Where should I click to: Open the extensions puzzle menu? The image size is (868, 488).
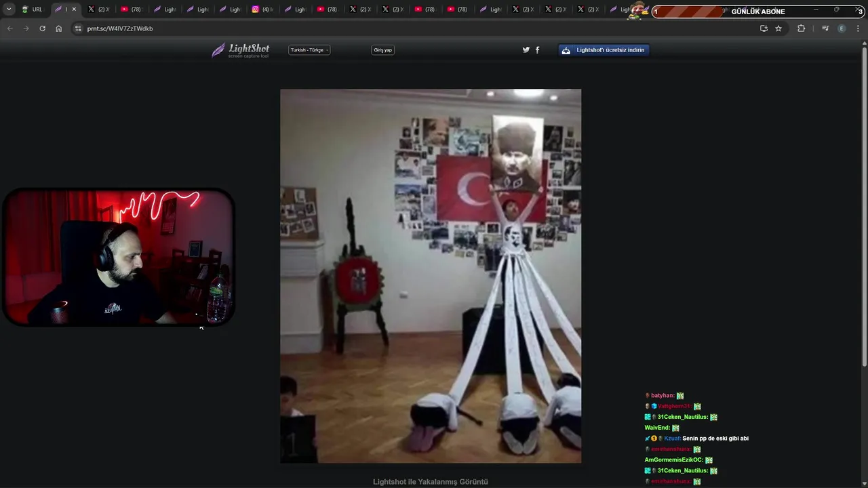click(x=801, y=28)
